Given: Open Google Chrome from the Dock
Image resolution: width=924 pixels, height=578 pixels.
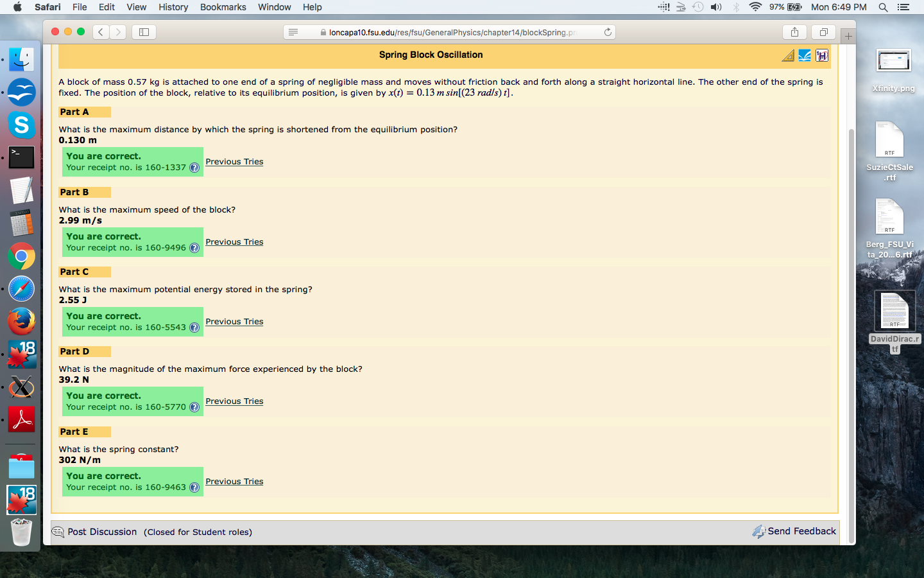Looking at the screenshot, I should 21,256.
